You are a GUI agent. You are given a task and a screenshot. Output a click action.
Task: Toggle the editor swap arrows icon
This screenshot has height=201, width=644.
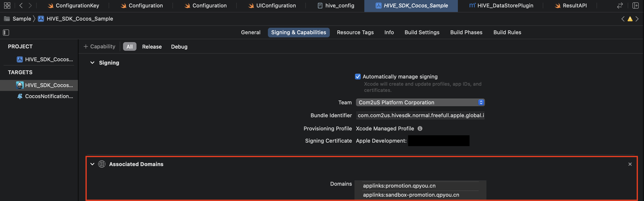click(x=620, y=6)
